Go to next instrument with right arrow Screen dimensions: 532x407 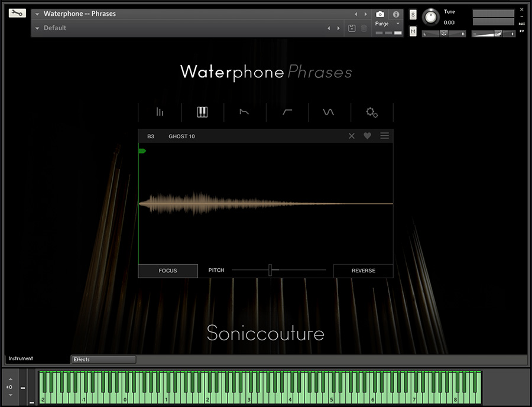[365, 14]
